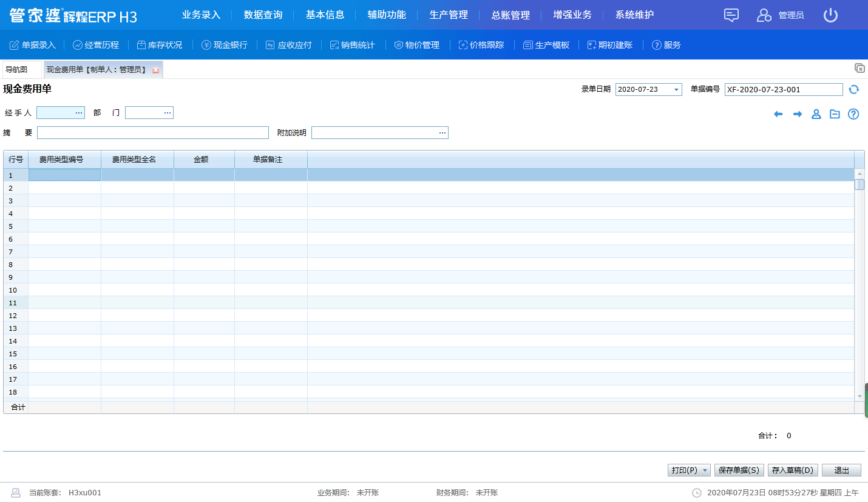Click 保存单据(S) button
This screenshot has height=502, width=868.
tap(739, 470)
